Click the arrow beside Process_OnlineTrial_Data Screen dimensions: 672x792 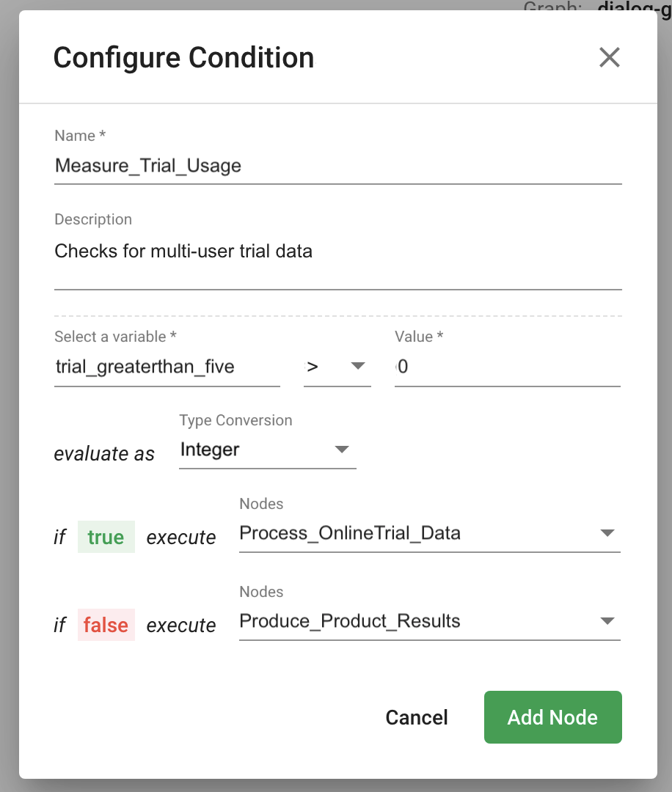pyautogui.click(x=607, y=533)
